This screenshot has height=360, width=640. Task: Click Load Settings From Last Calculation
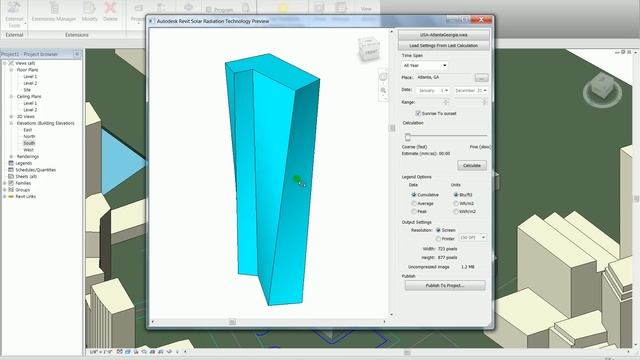(444, 45)
